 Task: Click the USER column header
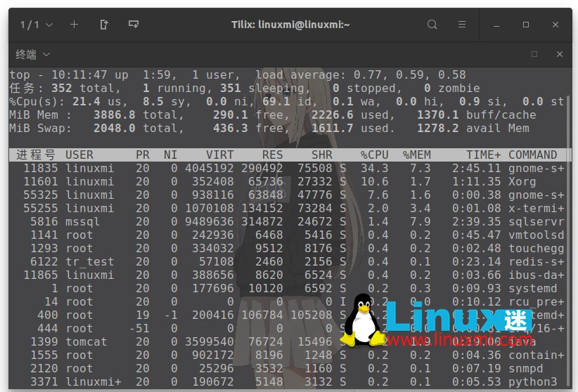[79, 155]
